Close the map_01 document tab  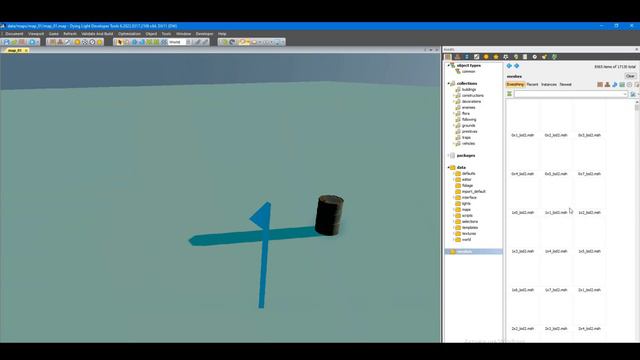tap(26, 50)
